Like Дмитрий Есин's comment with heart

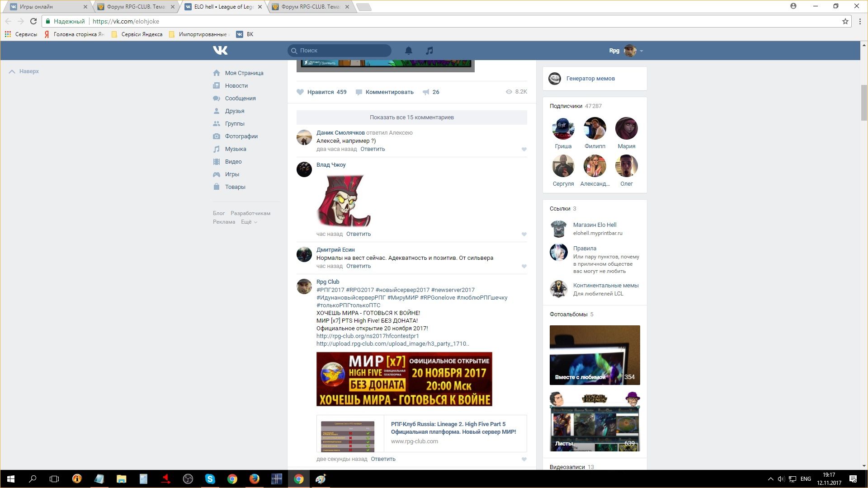(x=524, y=266)
